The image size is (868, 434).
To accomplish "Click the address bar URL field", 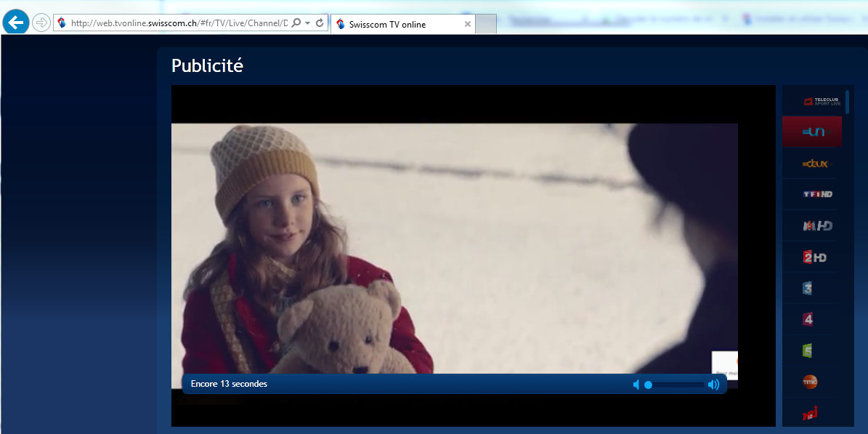I will pyautogui.click(x=174, y=23).
